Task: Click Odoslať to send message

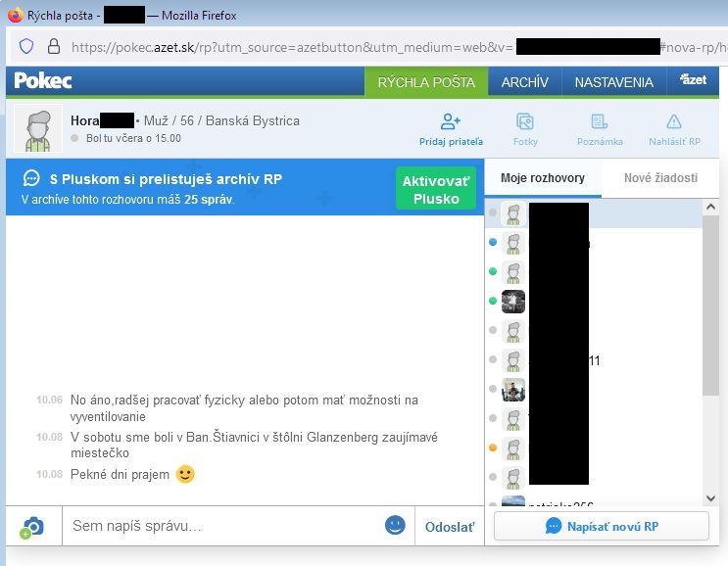Action: (x=450, y=527)
